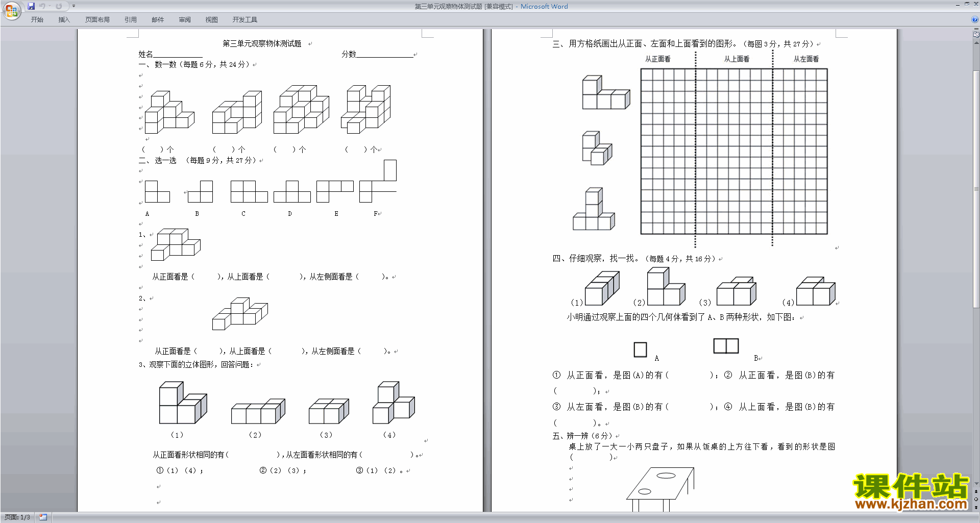The height and width of the screenshot is (523, 980).
Task: Switch to the 引用 tab
Action: [131, 19]
